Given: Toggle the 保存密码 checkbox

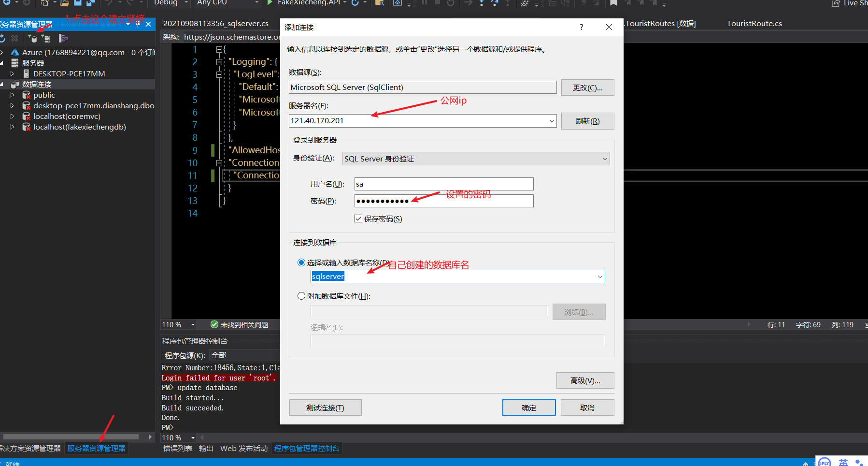Looking at the screenshot, I should 358,218.
